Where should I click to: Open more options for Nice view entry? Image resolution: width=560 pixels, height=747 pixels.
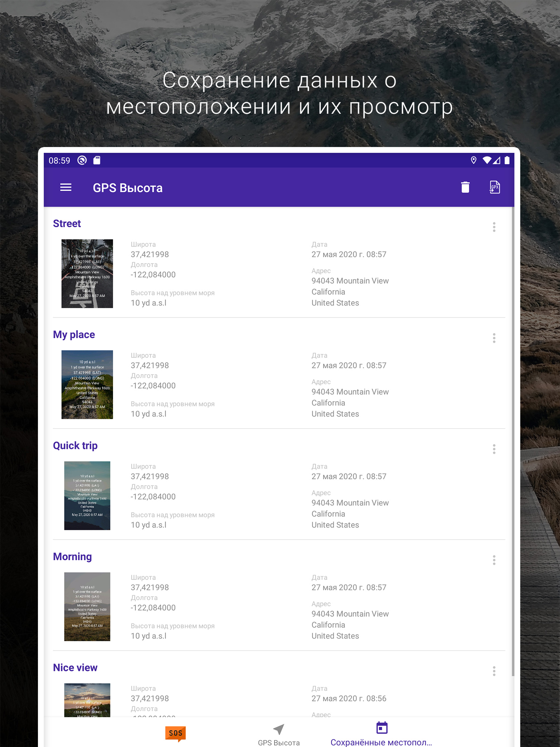point(494,671)
